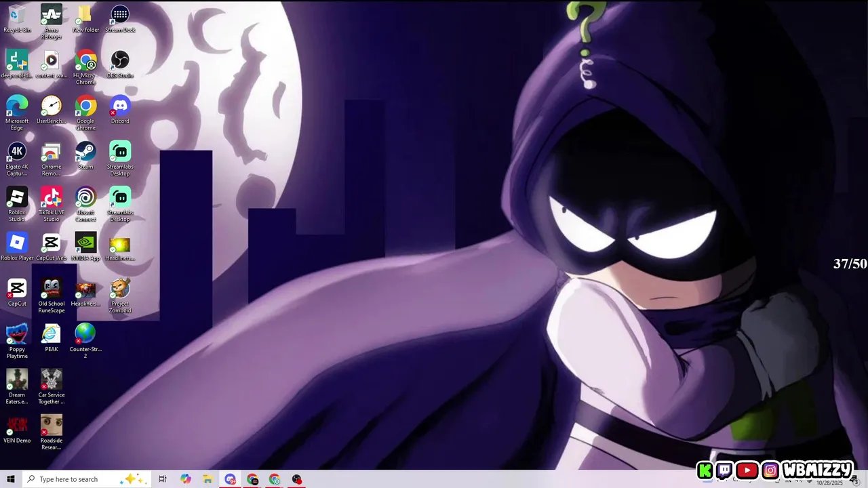Screen dimensions: 868x488
Task: Select the Google Chrome desktop shortcut
Action: (x=85, y=113)
